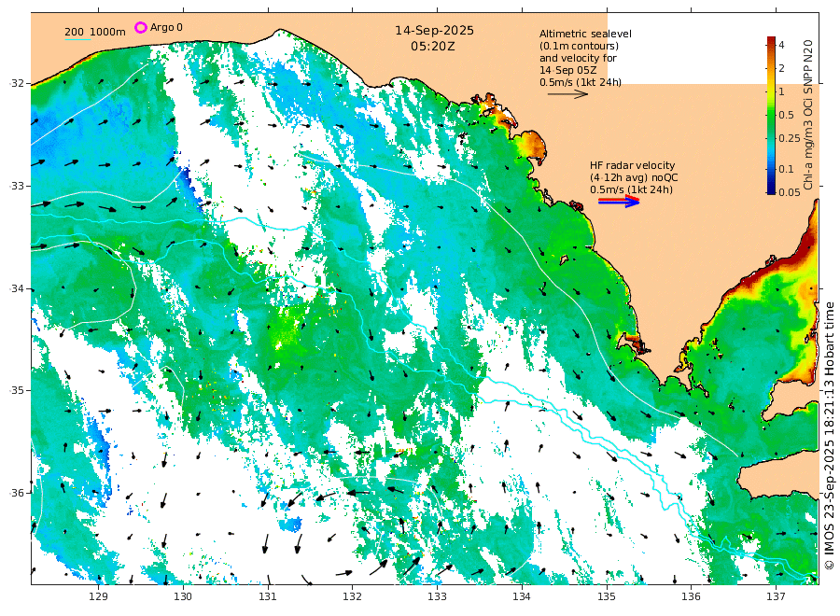Click the colorbar tick label 0.05
The height and width of the screenshot is (616, 840).
(789, 192)
